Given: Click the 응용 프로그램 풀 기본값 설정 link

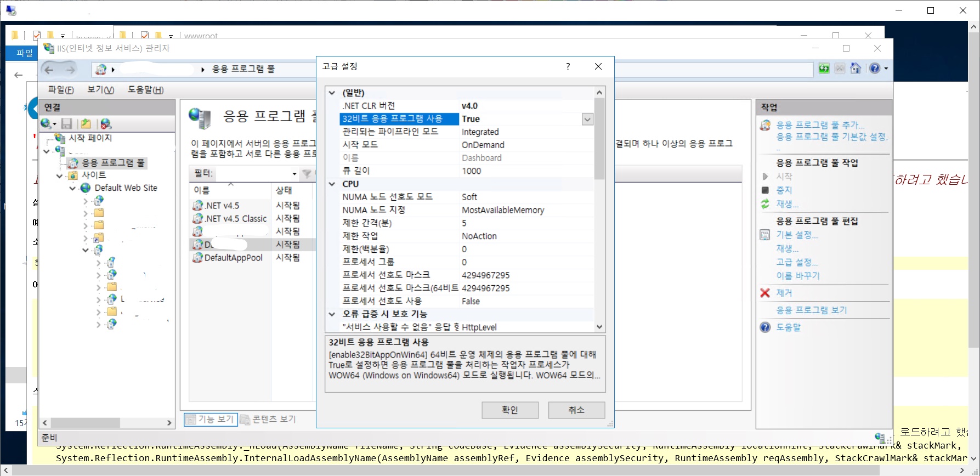Looking at the screenshot, I should (832, 137).
